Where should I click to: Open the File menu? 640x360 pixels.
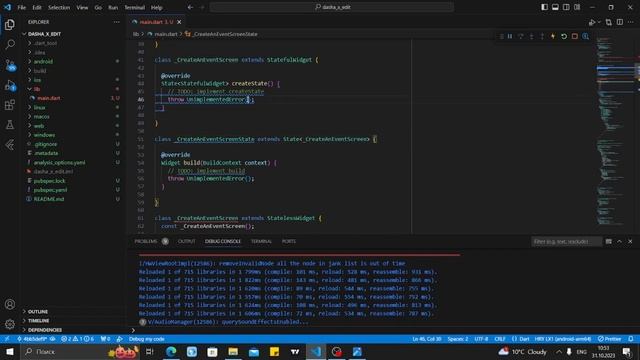pos(22,7)
